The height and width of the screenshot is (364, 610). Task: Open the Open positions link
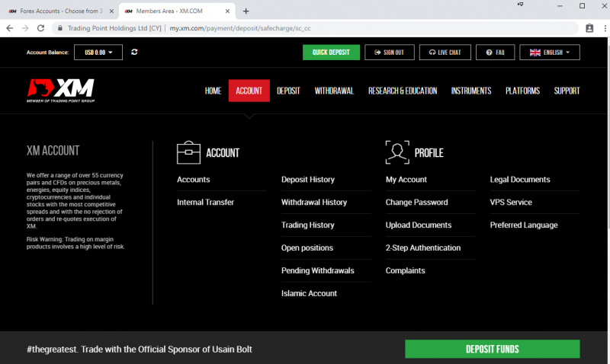(307, 247)
